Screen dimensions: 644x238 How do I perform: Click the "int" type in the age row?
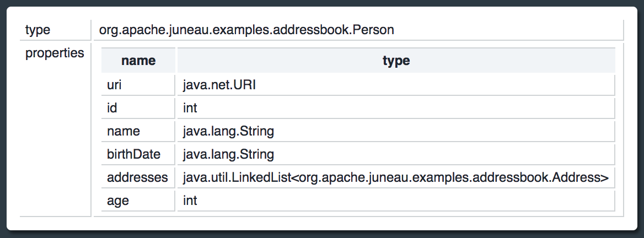click(190, 201)
